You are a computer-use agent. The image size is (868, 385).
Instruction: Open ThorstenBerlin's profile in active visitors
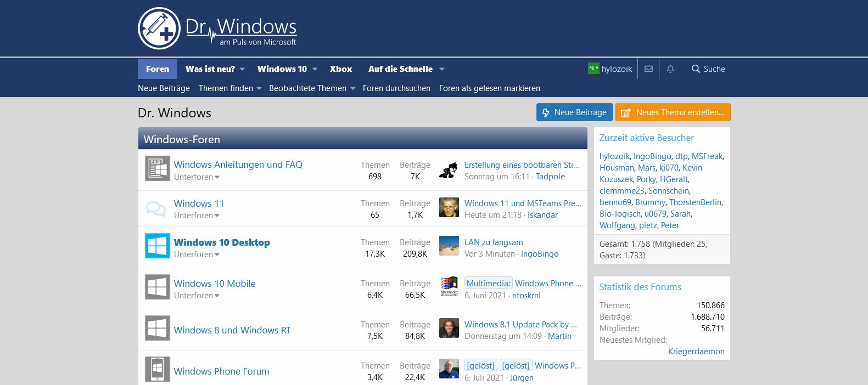[x=695, y=202]
